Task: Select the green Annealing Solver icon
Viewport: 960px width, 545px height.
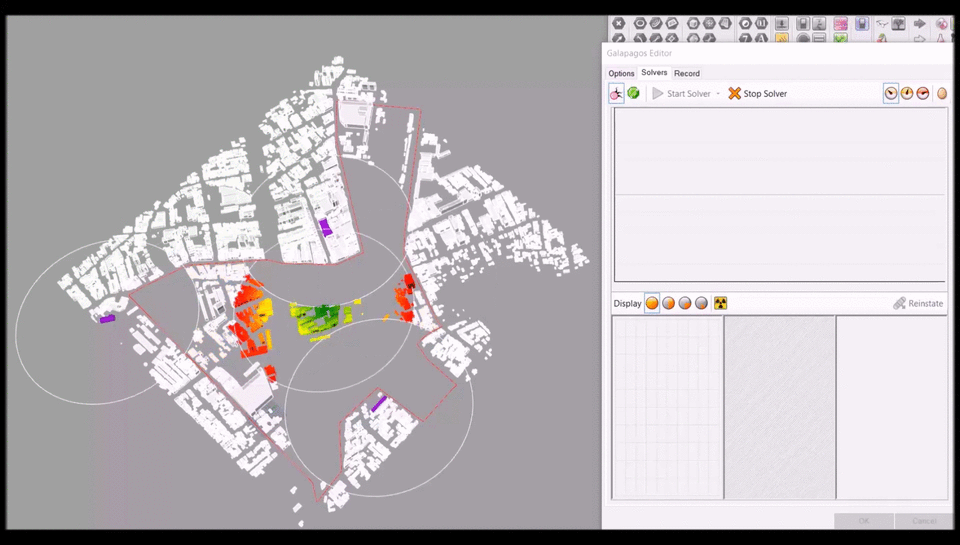Action: 633,93
